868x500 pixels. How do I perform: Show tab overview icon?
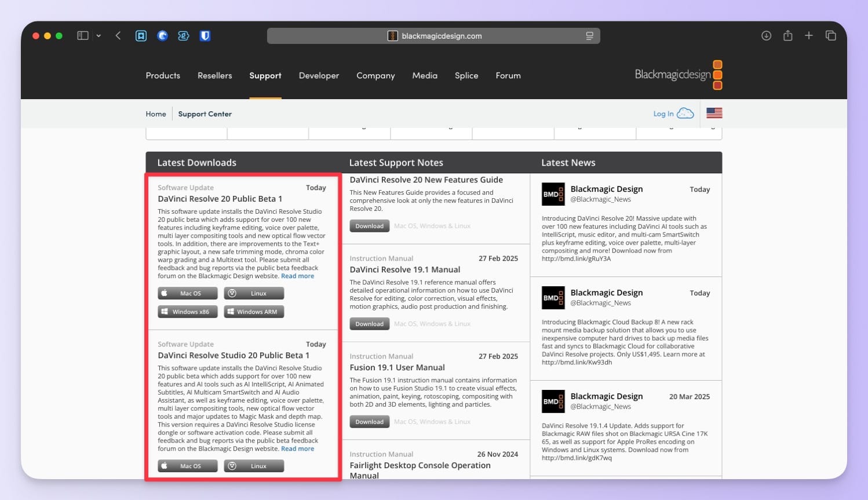[x=830, y=36]
